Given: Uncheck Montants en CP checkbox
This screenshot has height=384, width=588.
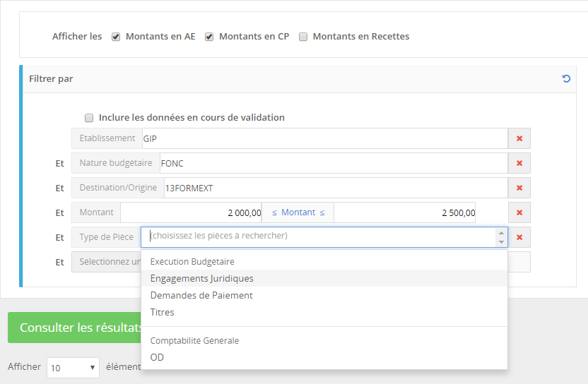Looking at the screenshot, I should pos(209,37).
